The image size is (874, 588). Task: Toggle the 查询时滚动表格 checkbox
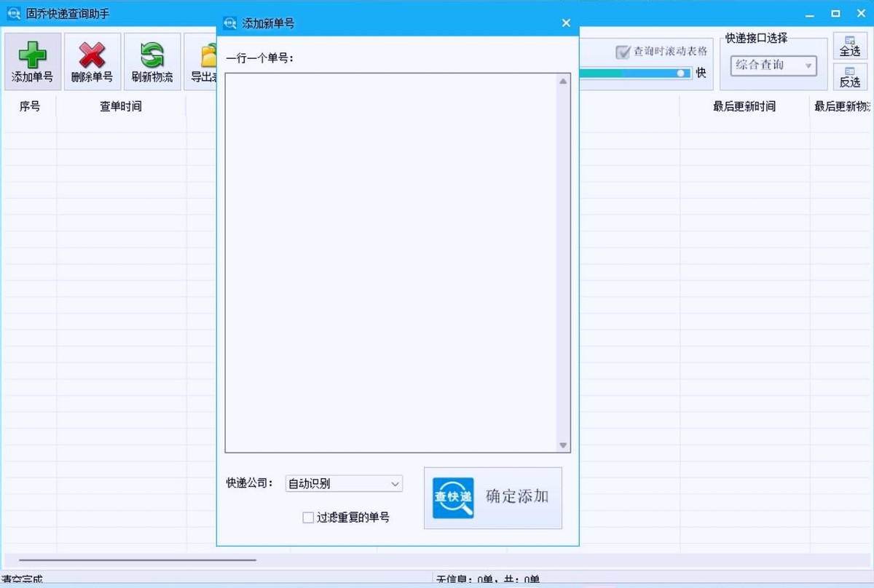(623, 52)
